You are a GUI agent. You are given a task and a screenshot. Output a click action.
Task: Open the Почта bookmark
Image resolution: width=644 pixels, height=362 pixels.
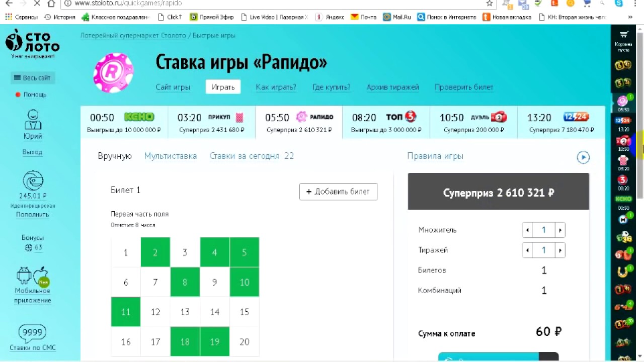pos(364,17)
